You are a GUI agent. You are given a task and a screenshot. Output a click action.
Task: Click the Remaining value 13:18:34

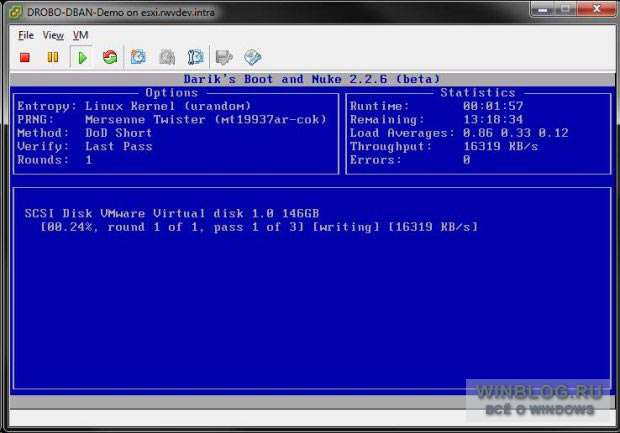493,119
